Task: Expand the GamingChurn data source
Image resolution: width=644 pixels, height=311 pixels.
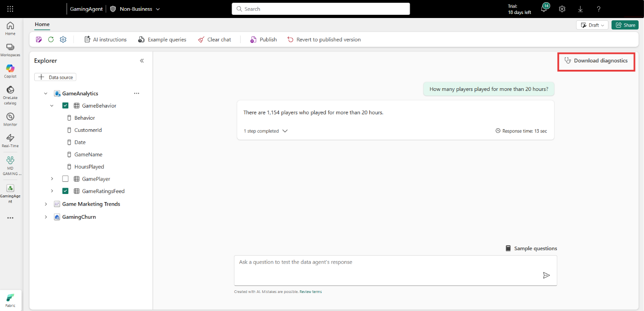Action: 45,216
